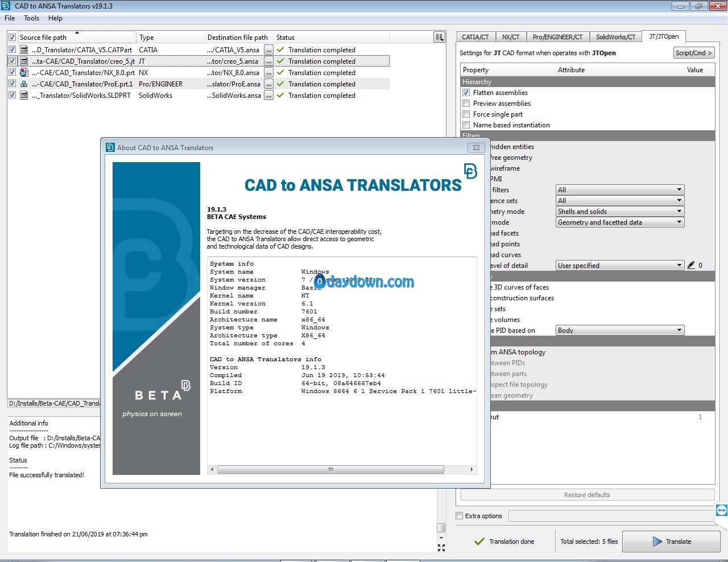Toggle the select-all checkbox in list header
728x562 pixels.
[x=12, y=37]
